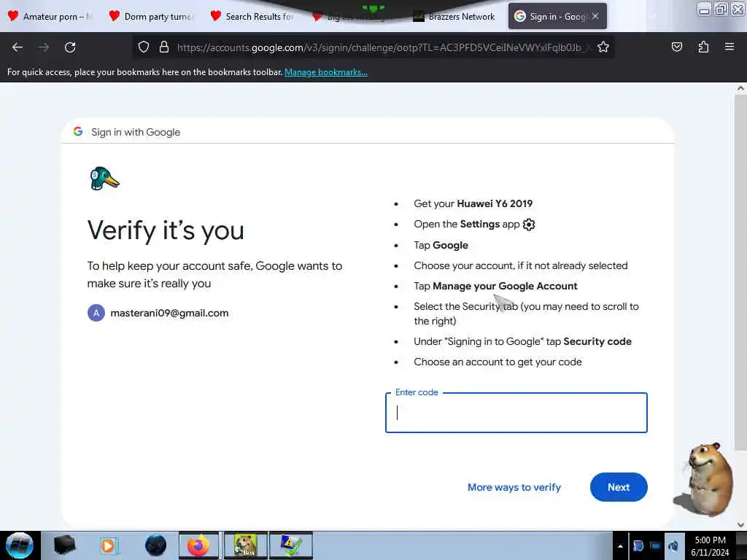This screenshot has width=747, height=560.
Task: Click the Huawei Y6 2019 text
Action: coord(495,203)
